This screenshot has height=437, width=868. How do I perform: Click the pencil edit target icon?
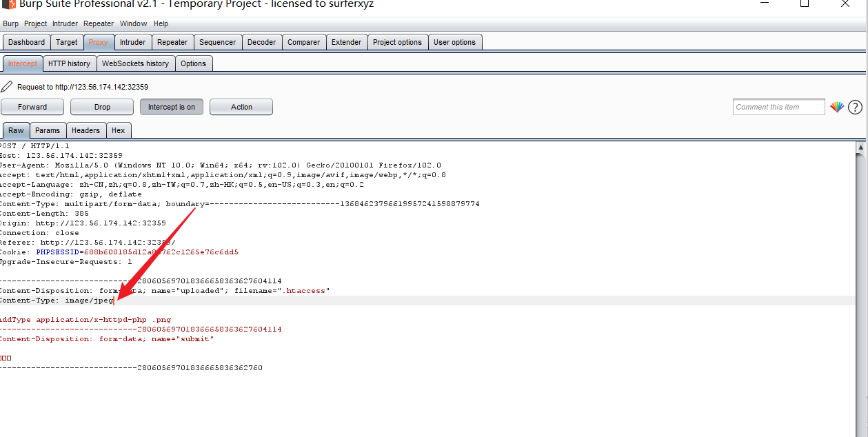6,86
